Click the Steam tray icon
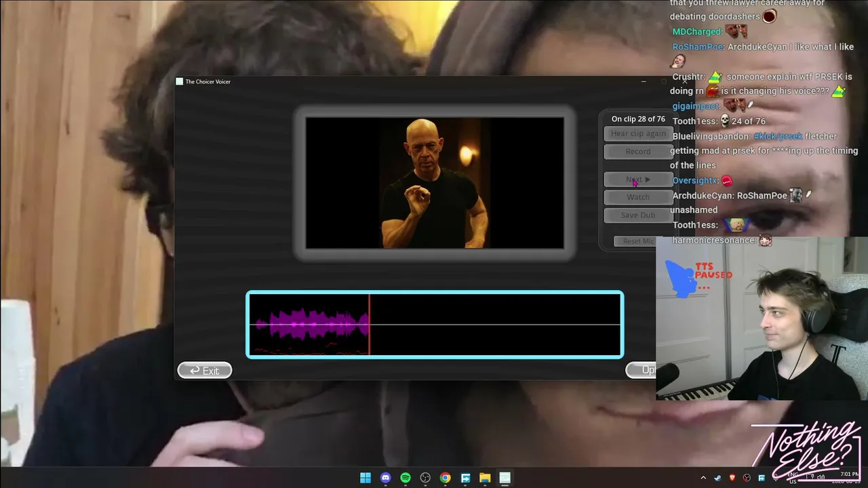The width and height of the screenshot is (868, 488). click(x=717, y=478)
